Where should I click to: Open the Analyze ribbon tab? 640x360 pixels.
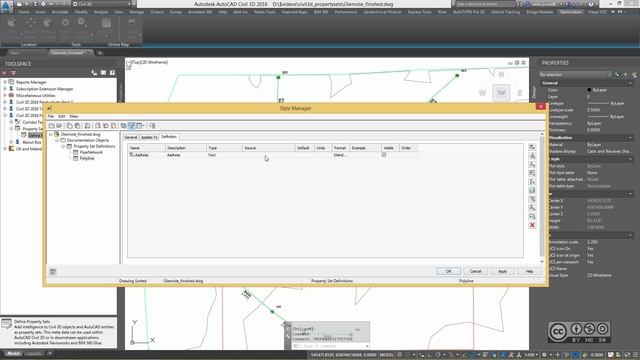click(101, 12)
